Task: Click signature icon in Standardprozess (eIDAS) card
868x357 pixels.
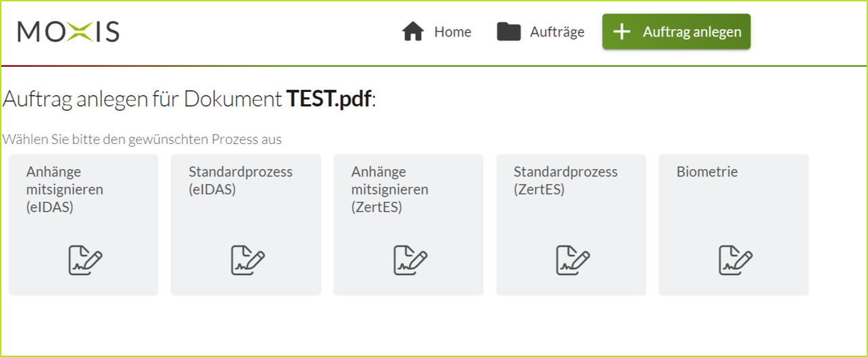Action: pyautogui.click(x=247, y=260)
